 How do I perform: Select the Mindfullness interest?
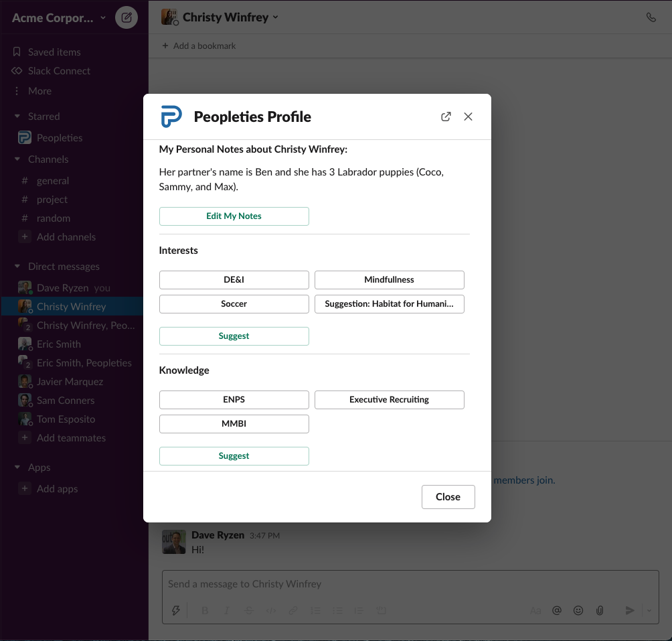(x=389, y=280)
